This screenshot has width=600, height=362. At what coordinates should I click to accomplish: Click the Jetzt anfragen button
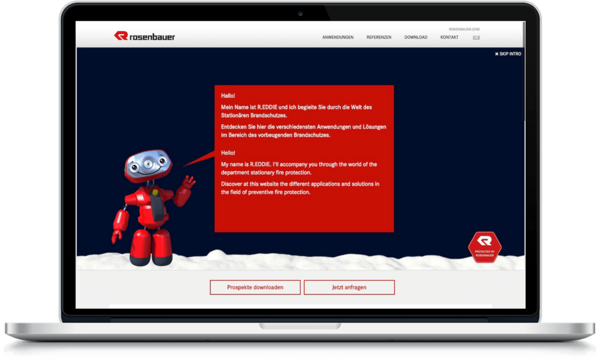349,287
